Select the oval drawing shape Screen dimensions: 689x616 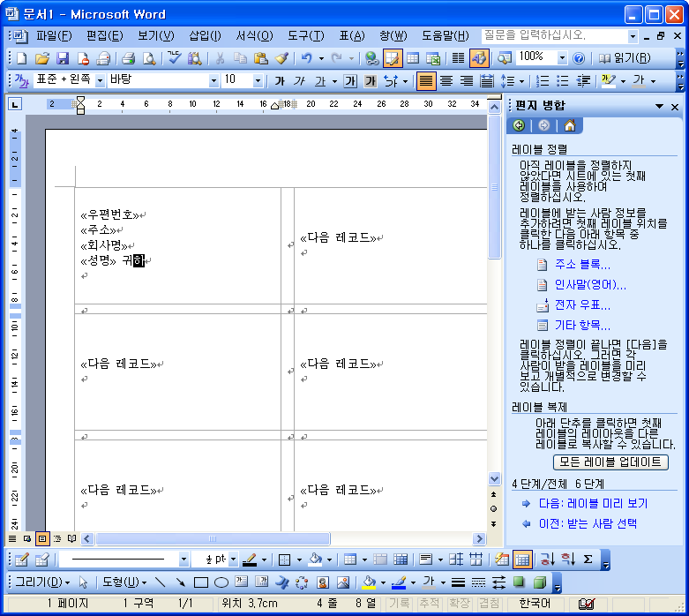(221, 582)
